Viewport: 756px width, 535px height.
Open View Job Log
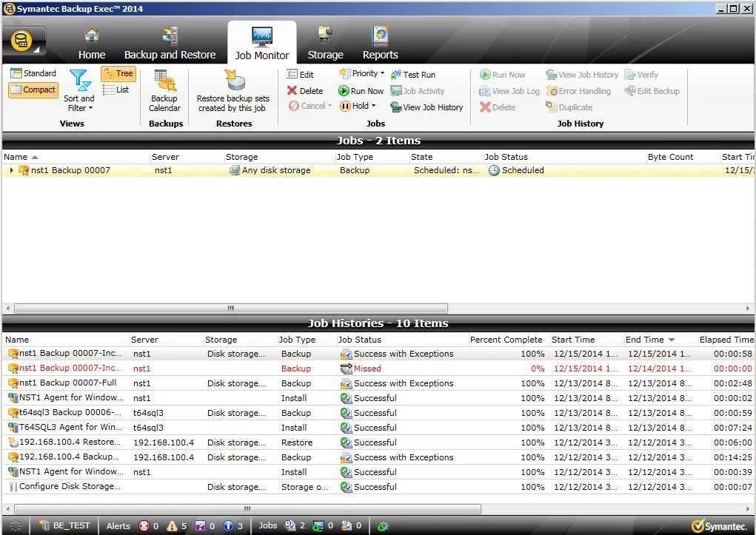(x=509, y=90)
